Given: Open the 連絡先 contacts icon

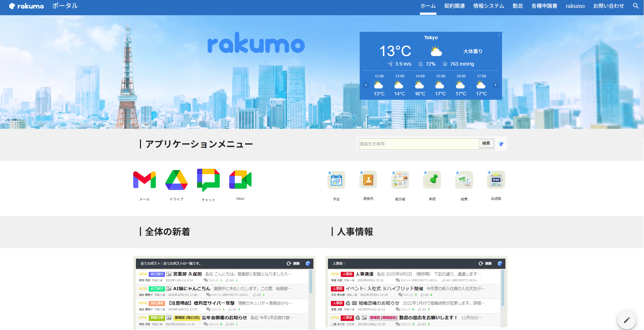Looking at the screenshot, I should tap(368, 180).
